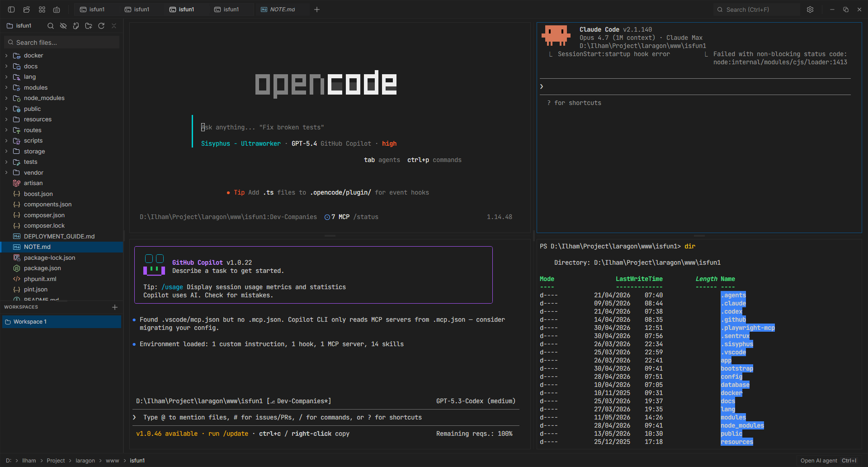
Task: Click the Open AI agent button
Action: point(828,461)
